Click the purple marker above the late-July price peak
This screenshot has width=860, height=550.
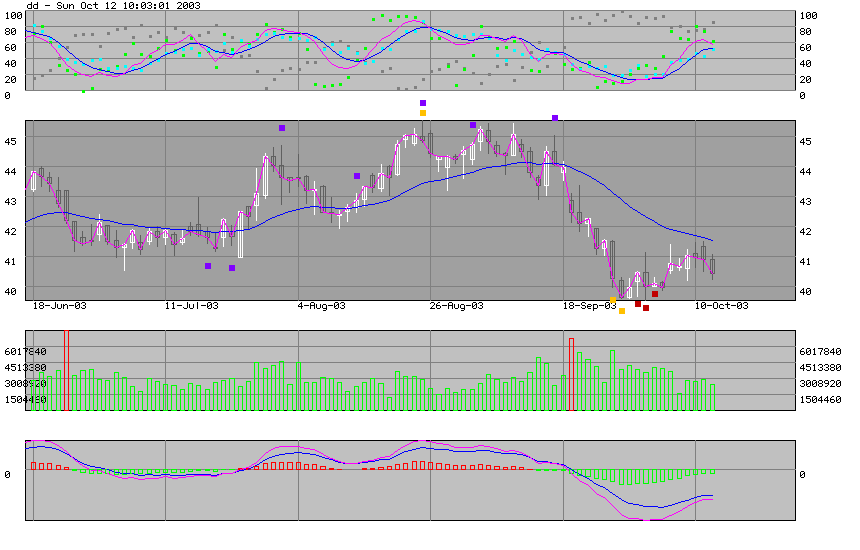[x=282, y=128]
